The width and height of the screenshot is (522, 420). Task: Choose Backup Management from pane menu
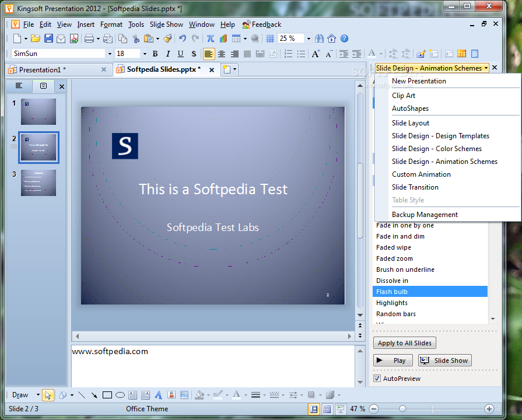tap(425, 215)
